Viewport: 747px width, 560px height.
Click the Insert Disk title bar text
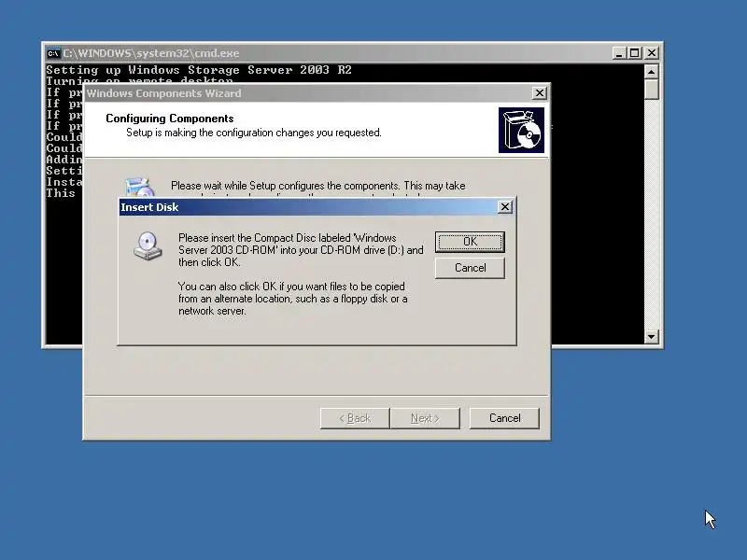[x=149, y=207]
